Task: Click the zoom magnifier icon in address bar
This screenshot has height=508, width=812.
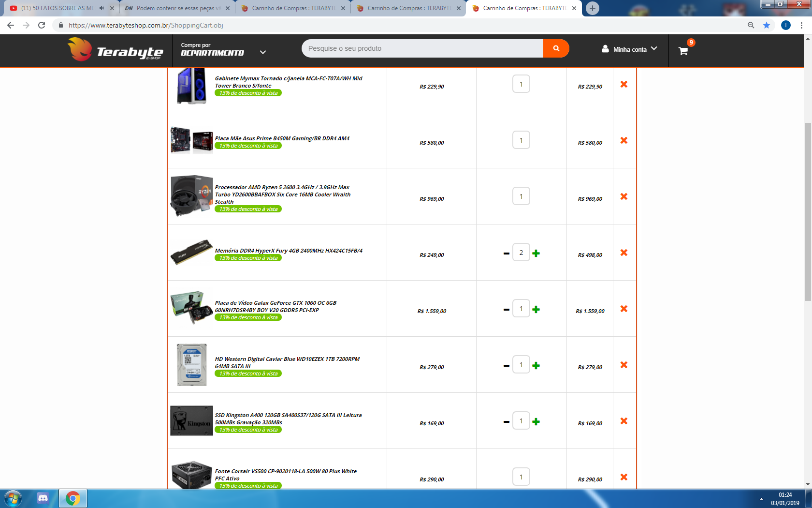Action: point(751,25)
